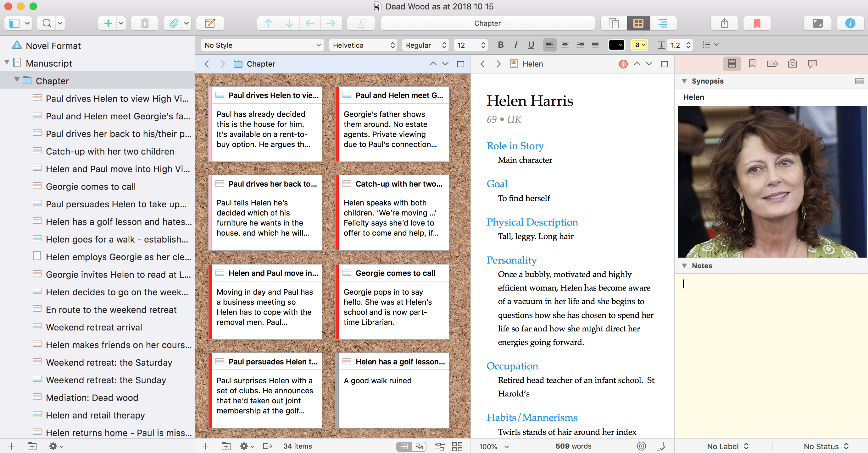Align text left
Viewport: 868px width, 453px height.
(x=550, y=45)
